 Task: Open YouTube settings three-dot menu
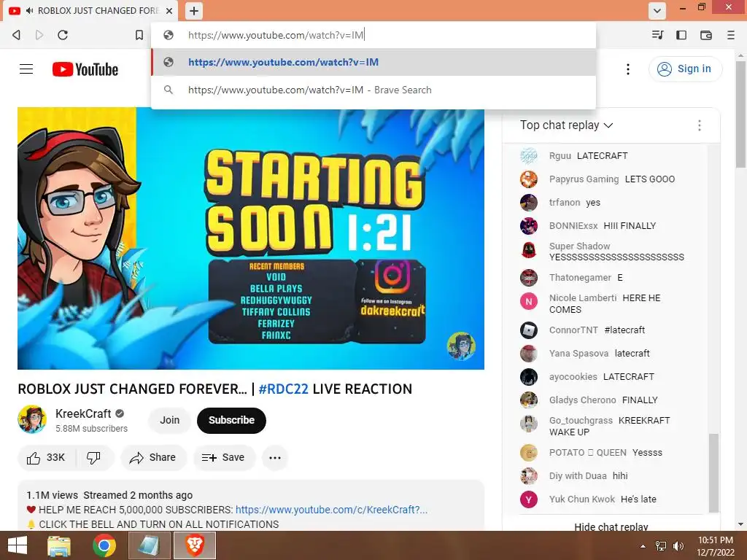(x=628, y=69)
